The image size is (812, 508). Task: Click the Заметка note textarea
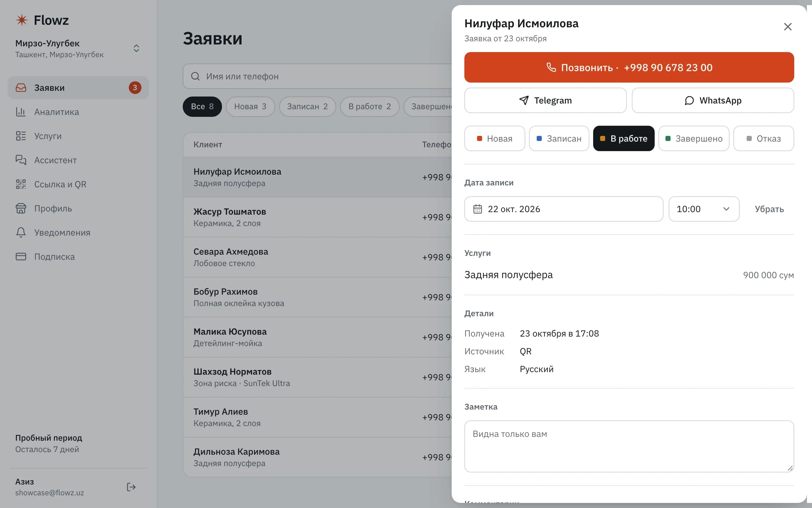coord(629,446)
